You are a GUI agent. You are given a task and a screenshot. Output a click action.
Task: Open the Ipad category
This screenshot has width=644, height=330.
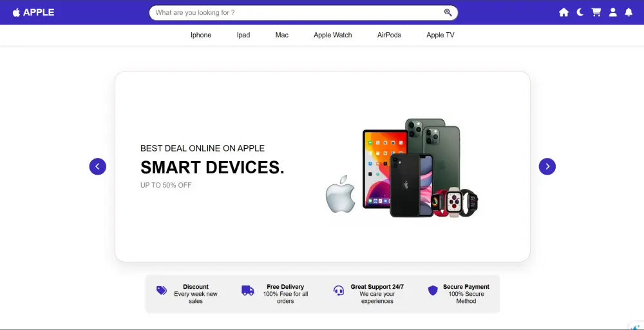pos(243,35)
